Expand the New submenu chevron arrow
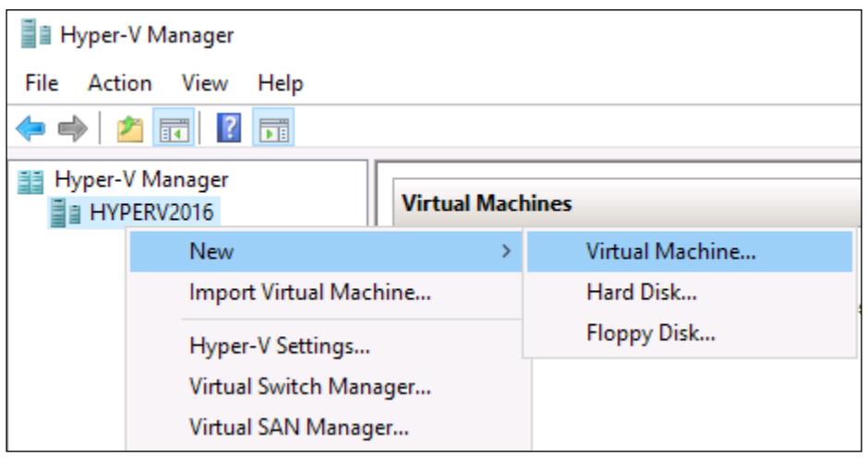Image resolution: width=868 pixels, height=458 pixels. tap(505, 251)
